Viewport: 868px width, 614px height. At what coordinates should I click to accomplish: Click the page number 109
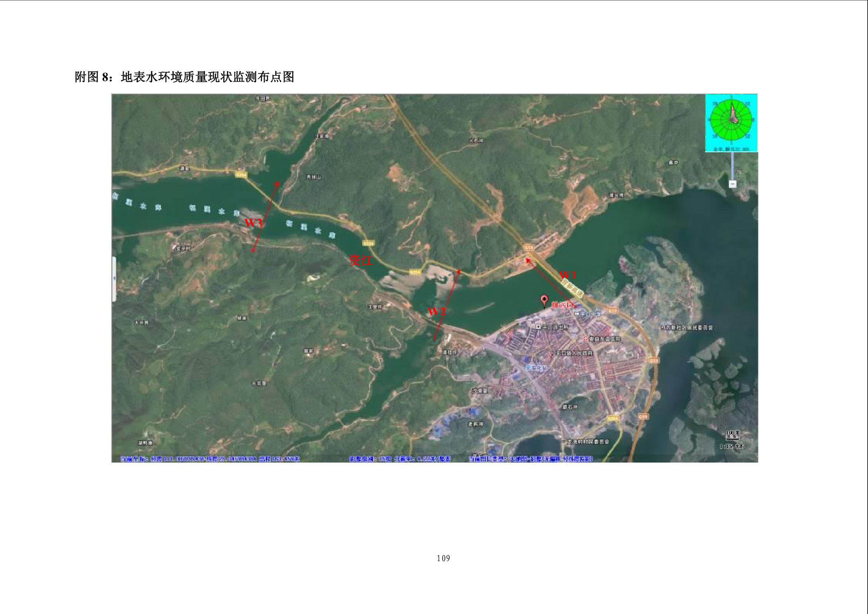[x=443, y=558]
